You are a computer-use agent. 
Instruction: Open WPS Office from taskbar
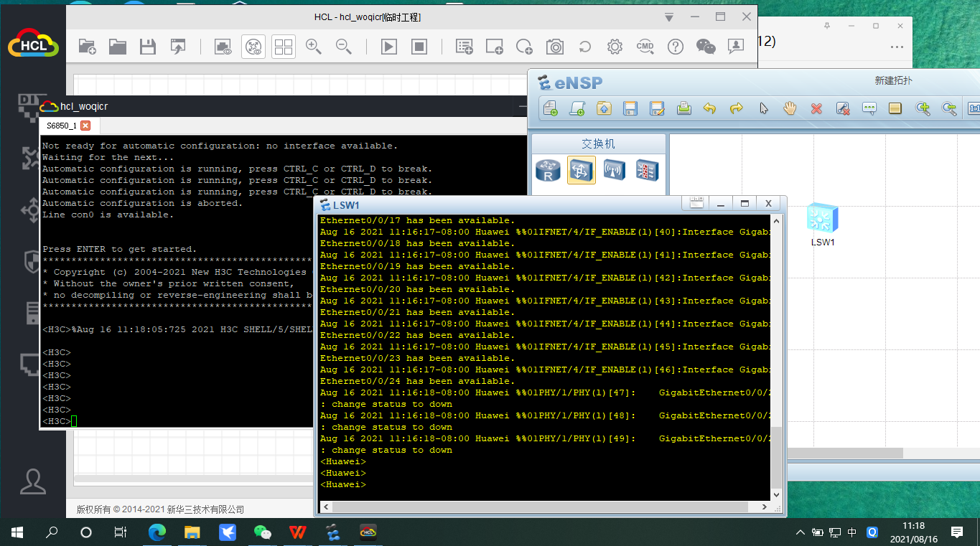pos(297,532)
